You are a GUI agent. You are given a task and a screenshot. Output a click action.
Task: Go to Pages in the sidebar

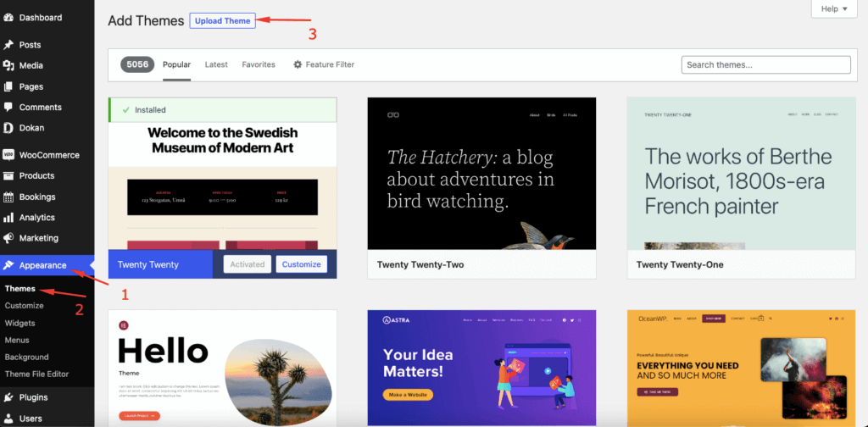31,86
